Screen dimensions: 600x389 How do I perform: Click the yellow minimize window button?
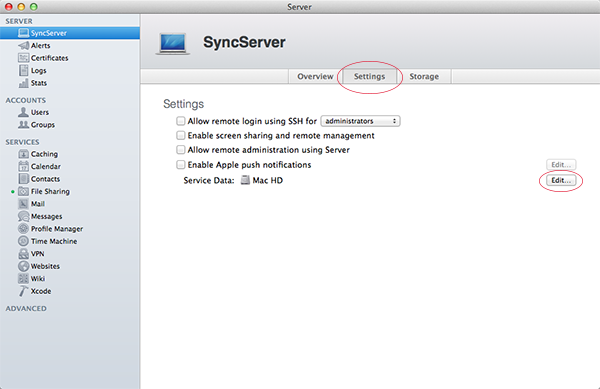pyautogui.click(x=21, y=7)
